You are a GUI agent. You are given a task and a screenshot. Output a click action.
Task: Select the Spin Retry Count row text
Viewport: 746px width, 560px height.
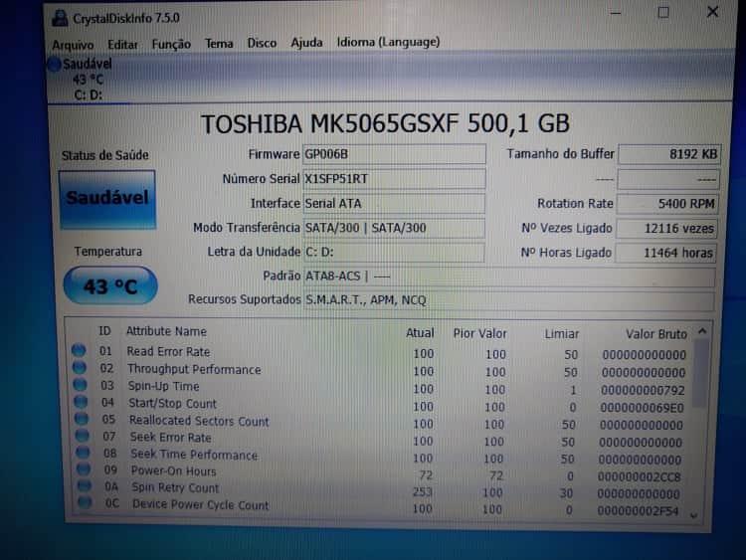[x=175, y=487]
